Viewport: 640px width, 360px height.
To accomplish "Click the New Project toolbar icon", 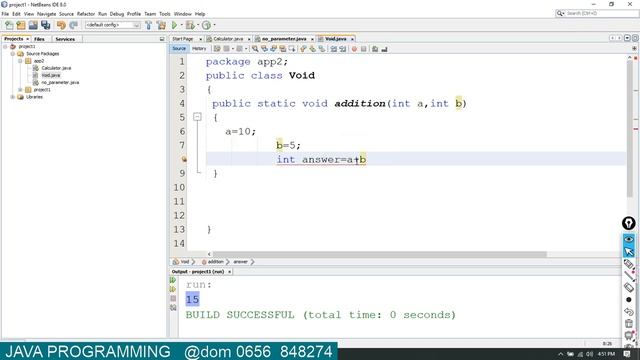I will tap(21, 25).
